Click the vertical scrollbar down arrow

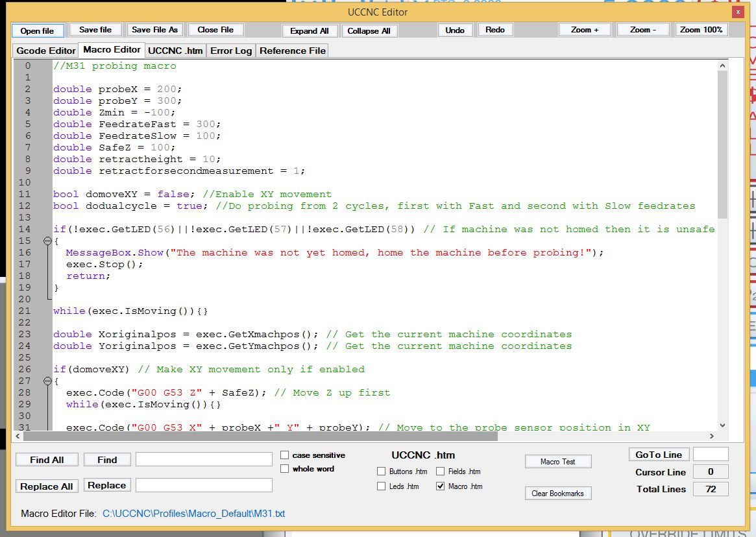(x=722, y=425)
